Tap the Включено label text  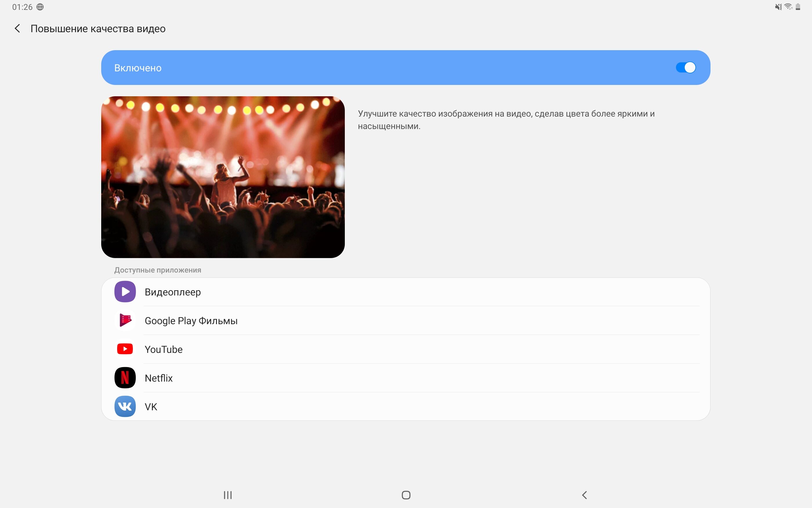(138, 68)
